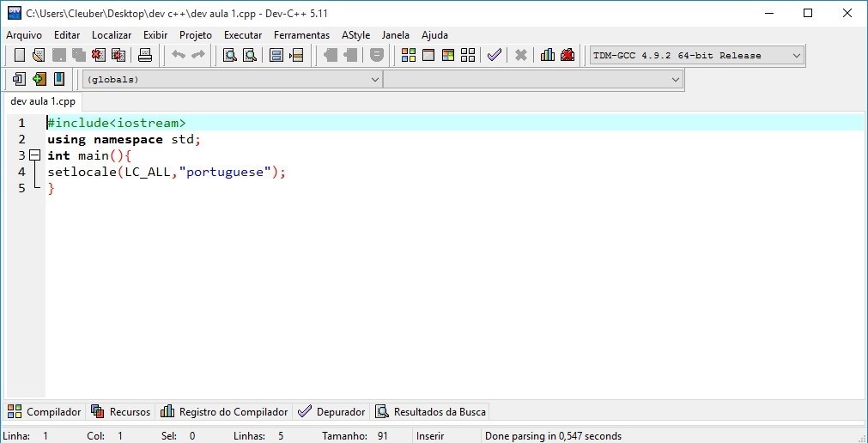Click the Stop execution X icon

click(521, 55)
